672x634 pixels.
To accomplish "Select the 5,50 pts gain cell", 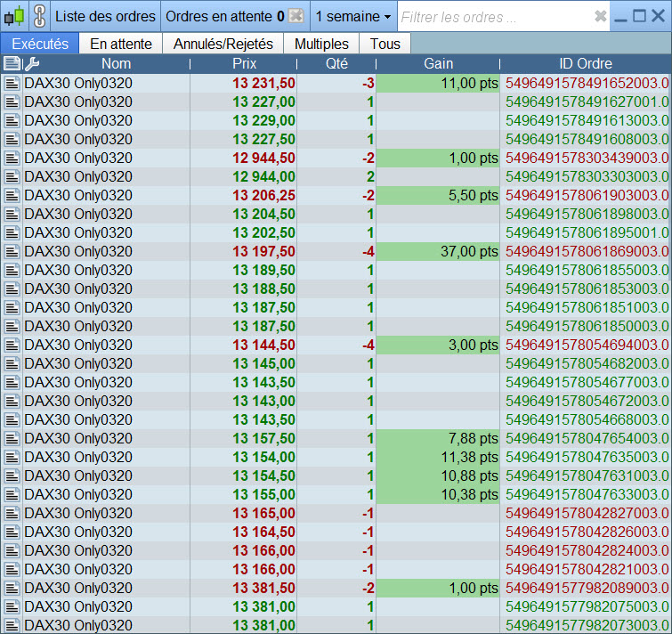I will point(438,195).
